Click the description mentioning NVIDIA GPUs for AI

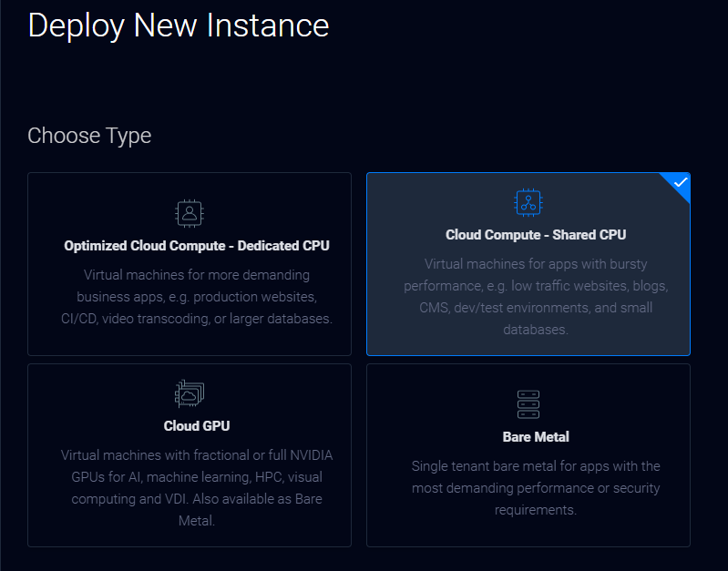coord(197,488)
